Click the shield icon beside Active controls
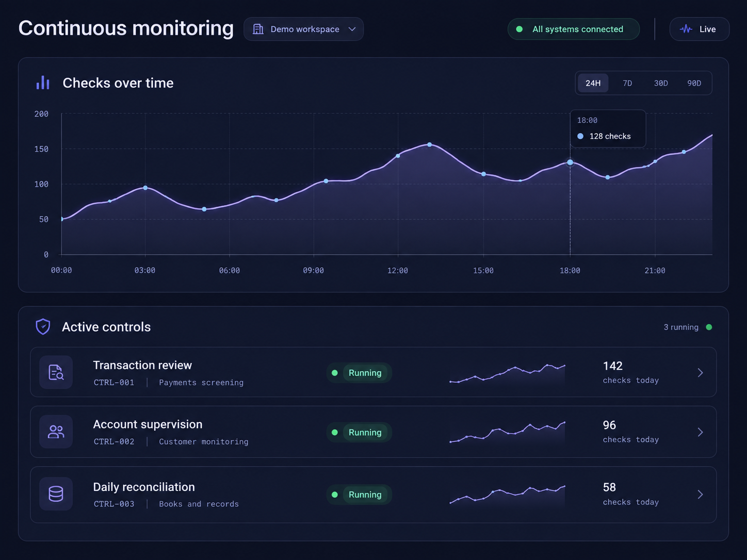747x560 pixels. click(x=43, y=326)
